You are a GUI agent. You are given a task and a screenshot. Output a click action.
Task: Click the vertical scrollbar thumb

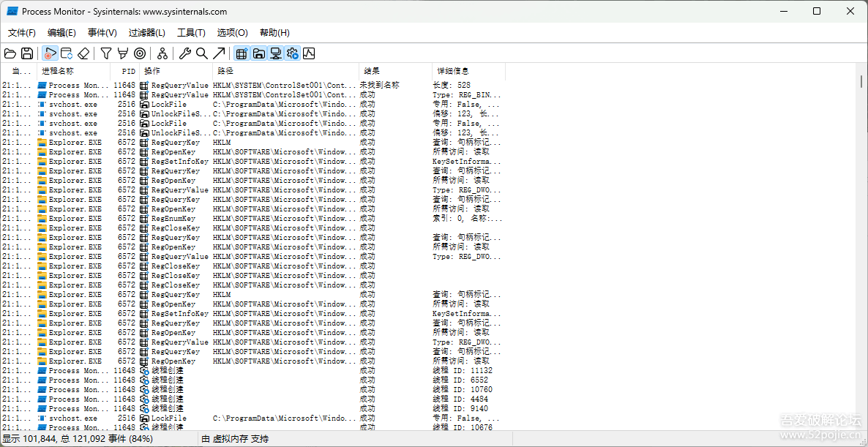861,81
